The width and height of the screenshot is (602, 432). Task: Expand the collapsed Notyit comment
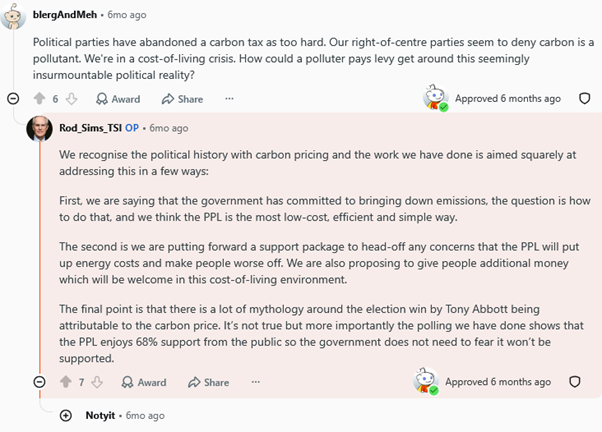pos(66,415)
